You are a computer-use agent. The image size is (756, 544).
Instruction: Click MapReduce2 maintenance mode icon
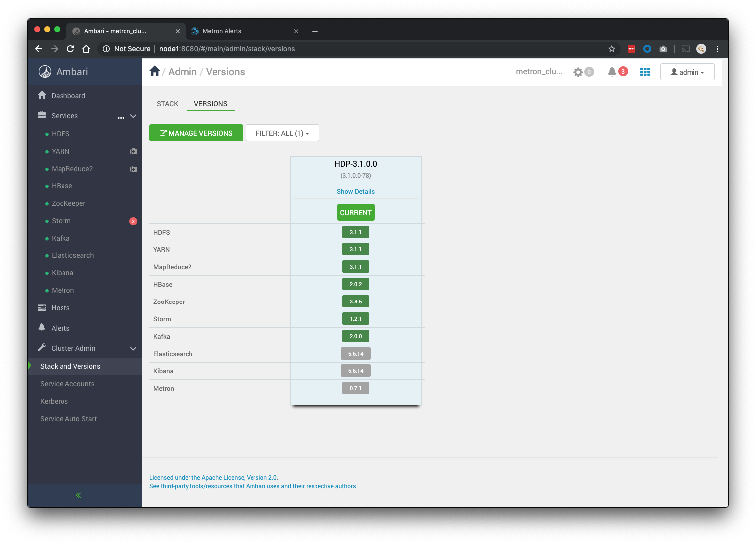click(134, 169)
